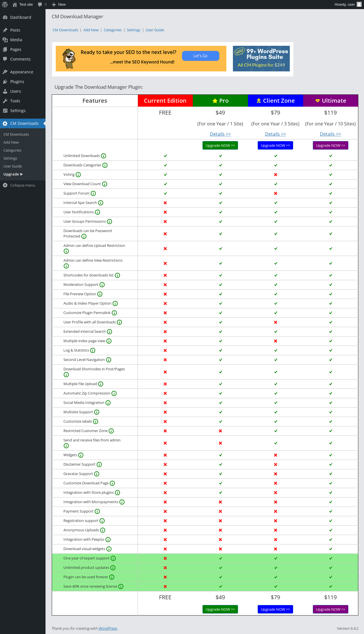Click Audio & Video Player Option info icon
364x634 pixels.
[115, 303]
